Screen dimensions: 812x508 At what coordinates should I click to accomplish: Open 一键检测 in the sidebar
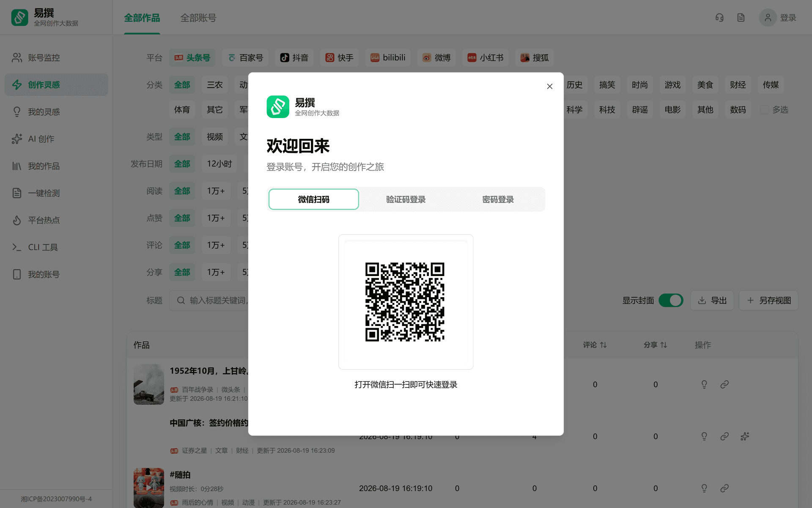tap(56, 193)
